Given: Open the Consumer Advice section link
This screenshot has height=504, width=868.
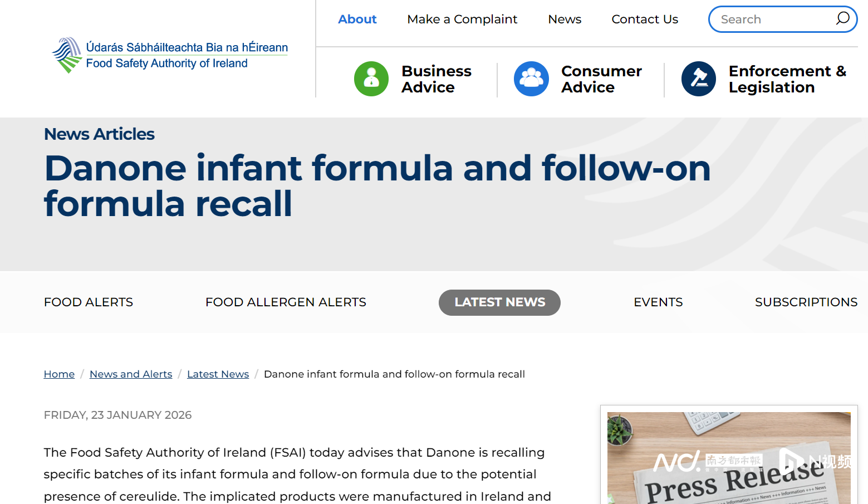Looking at the screenshot, I should tap(601, 79).
